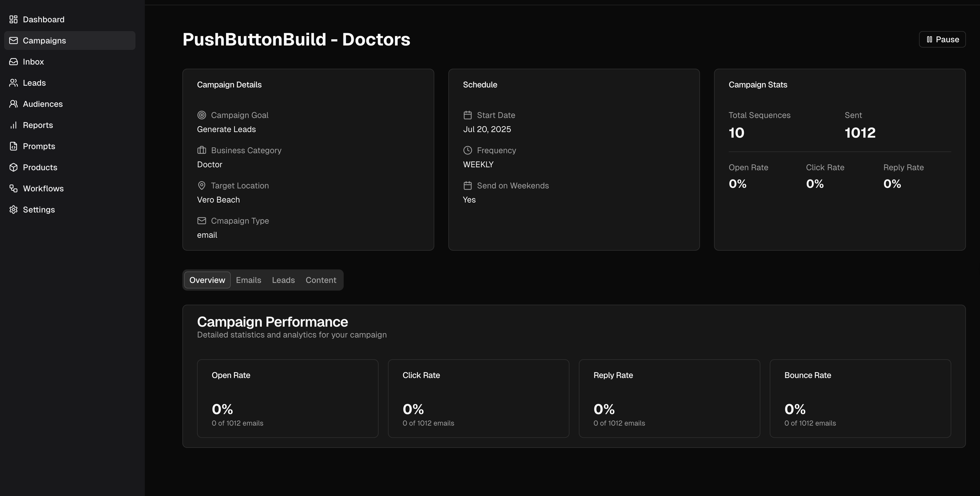980x496 pixels.
Task: Select the Overview tab
Action: pos(207,280)
